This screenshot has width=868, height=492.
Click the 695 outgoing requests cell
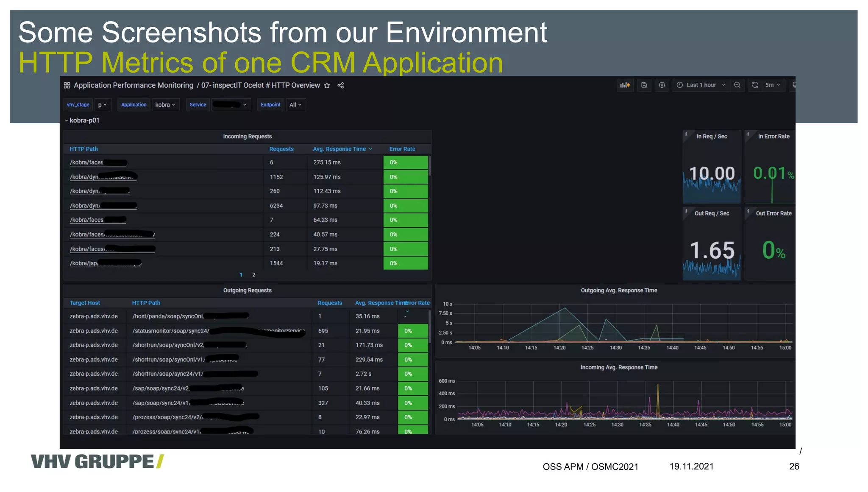click(x=323, y=331)
